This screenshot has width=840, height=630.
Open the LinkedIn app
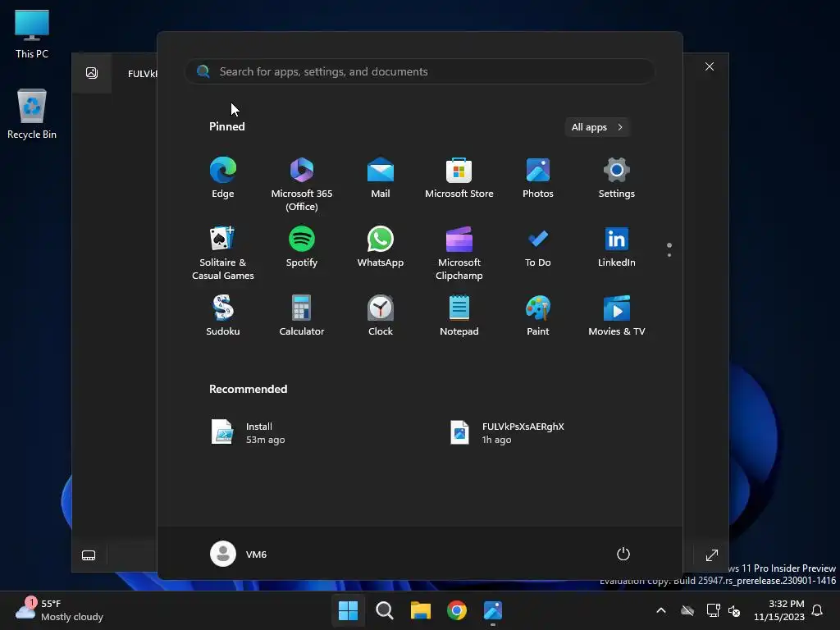click(x=617, y=246)
